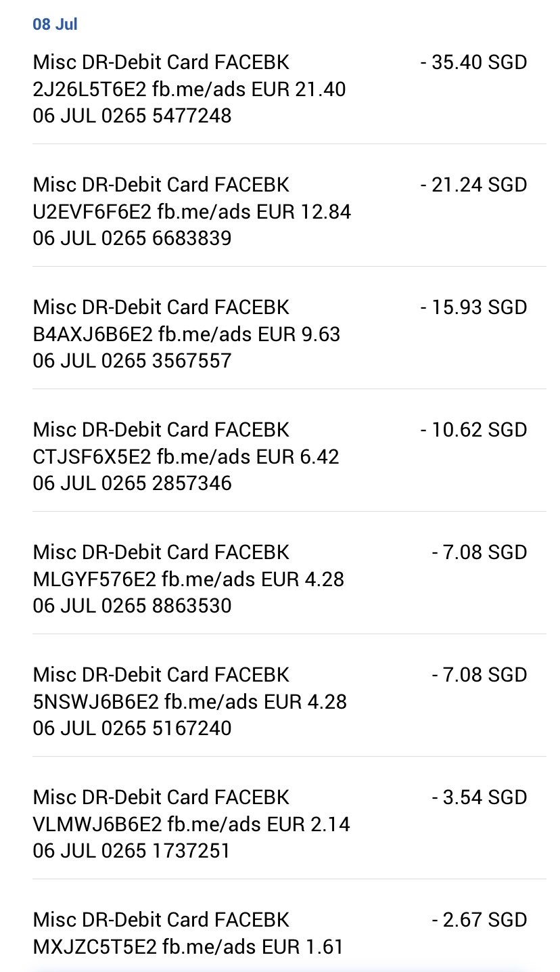Open the transaction referenced U2EVF6F6E2
Screen dimensions: 560x972
click(x=191, y=212)
